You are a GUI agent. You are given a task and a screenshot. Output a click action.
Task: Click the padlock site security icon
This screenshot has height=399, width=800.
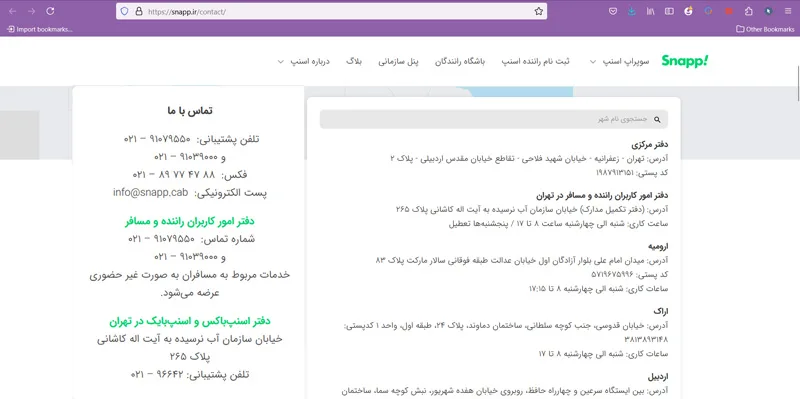pyautogui.click(x=138, y=11)
